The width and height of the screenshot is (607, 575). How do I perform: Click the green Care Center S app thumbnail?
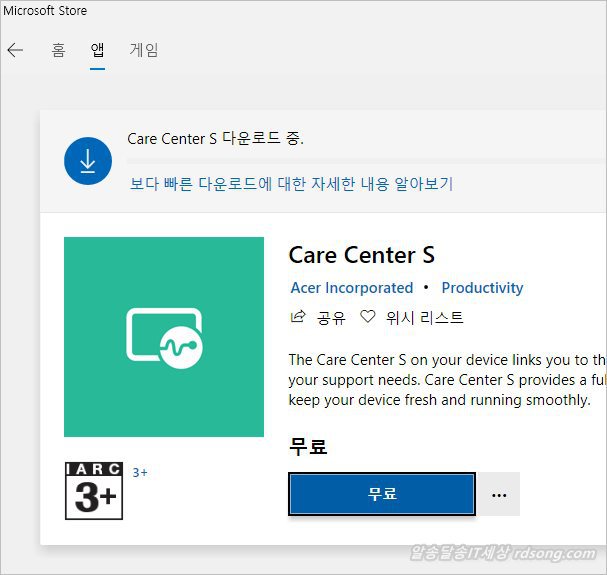(x=164, y=336)
